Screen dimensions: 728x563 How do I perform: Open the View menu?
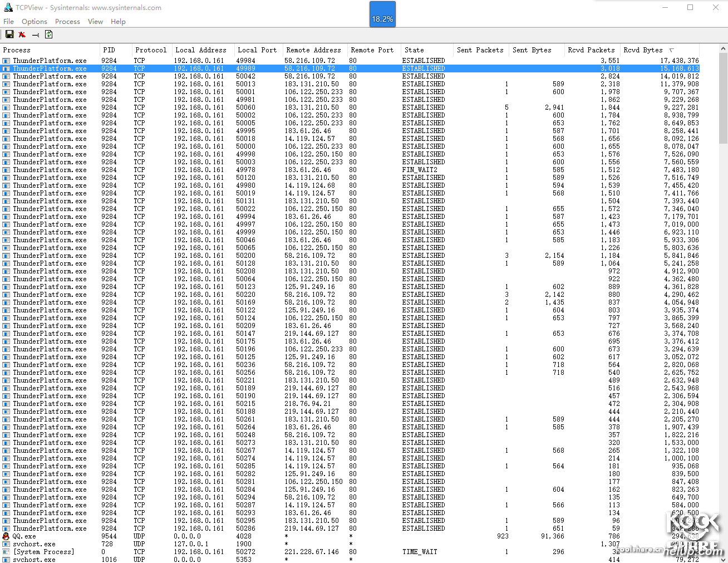[x=95, y=21]
